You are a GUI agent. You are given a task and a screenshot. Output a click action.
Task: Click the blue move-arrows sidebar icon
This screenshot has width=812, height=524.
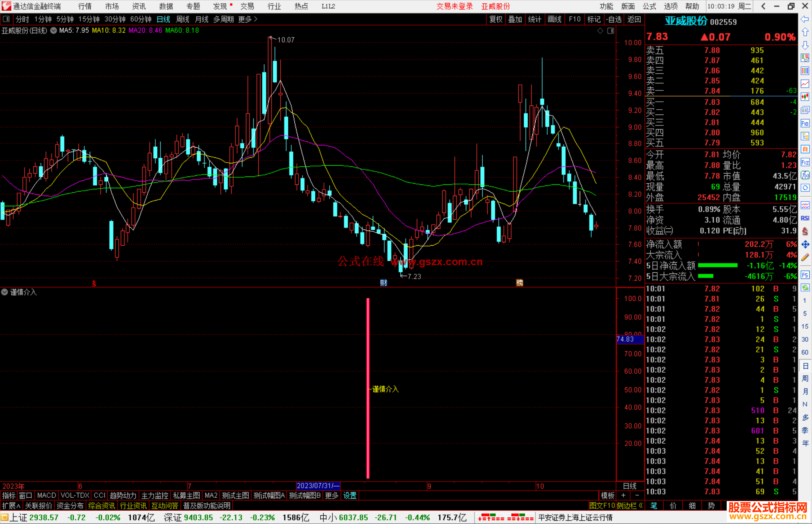[x=805, y=245]
